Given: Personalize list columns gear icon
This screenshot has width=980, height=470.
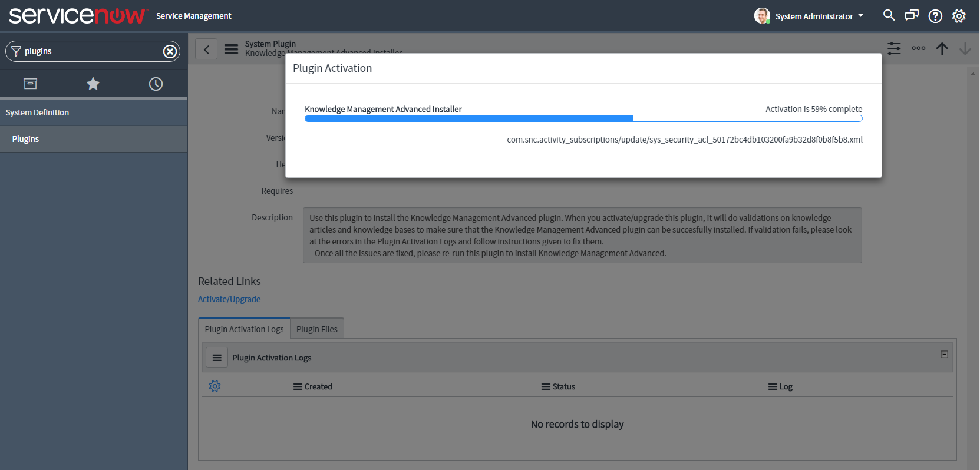Looking at the screenshot, I should (215, 386).
